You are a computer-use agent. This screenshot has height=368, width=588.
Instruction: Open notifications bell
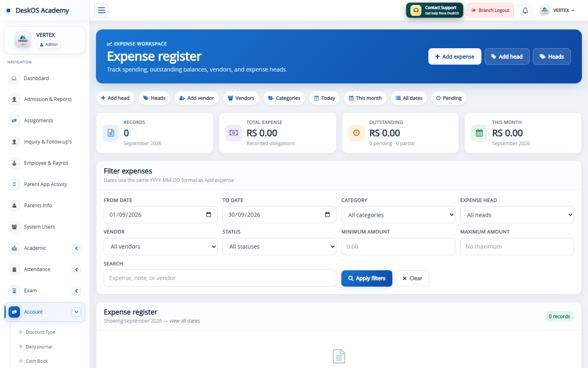click(525, 10)
